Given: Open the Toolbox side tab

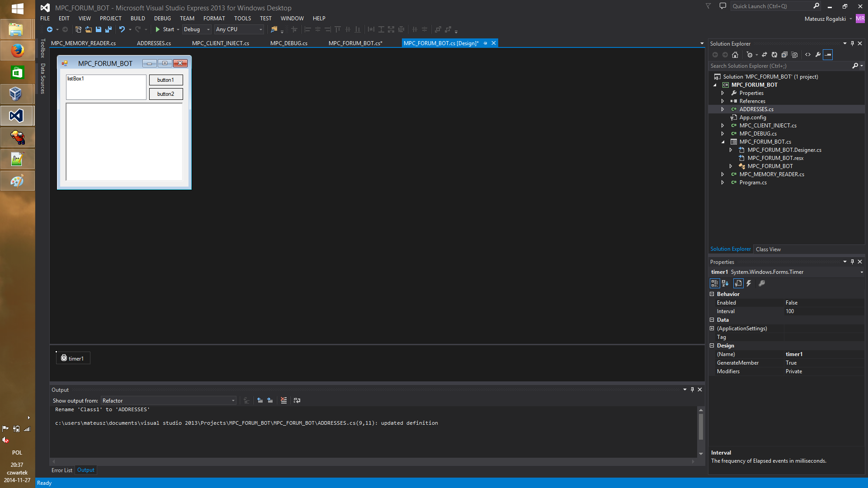Looking at the screenshot, I should [x=43, y=48].
